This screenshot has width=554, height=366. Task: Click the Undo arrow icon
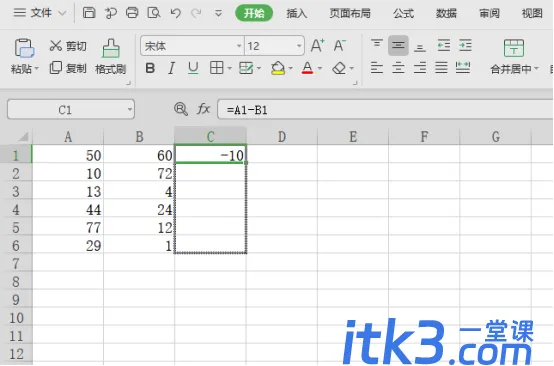(175, 13)
